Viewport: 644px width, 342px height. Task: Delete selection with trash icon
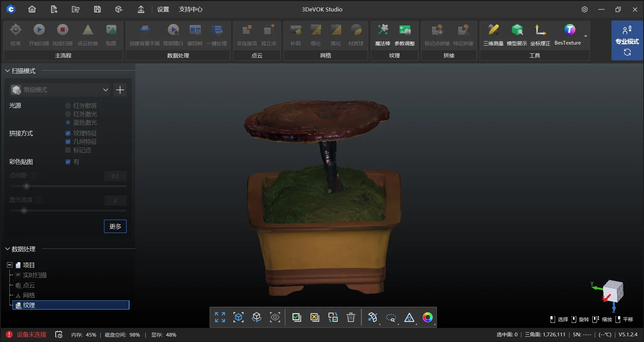coord(351,317)
